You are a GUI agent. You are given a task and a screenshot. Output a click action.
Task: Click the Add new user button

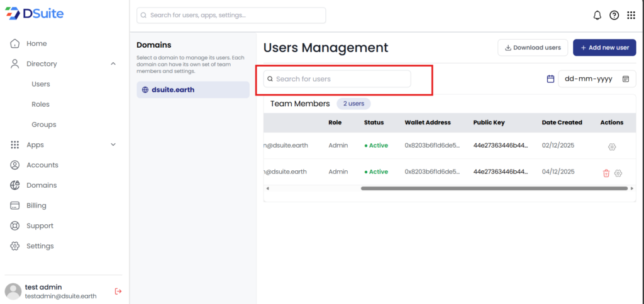pos(604,48)
